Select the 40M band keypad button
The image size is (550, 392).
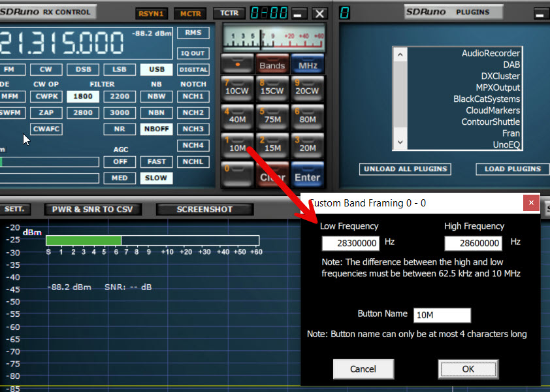tap(237, 117)
